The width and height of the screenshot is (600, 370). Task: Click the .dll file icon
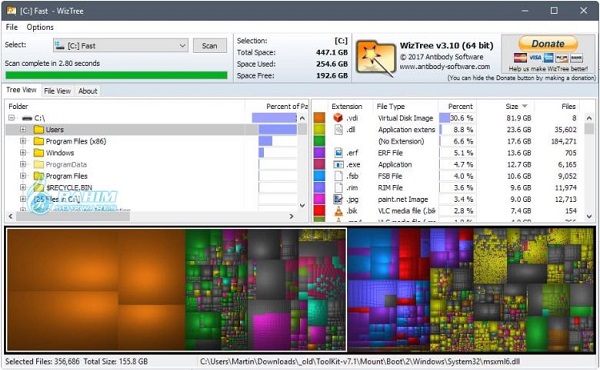(338, 129)
